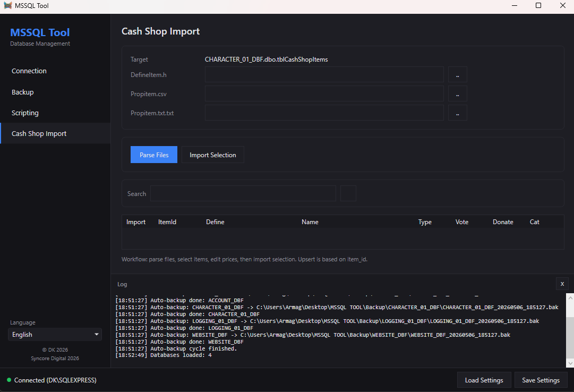Click Save Settings button

(541, 380)
